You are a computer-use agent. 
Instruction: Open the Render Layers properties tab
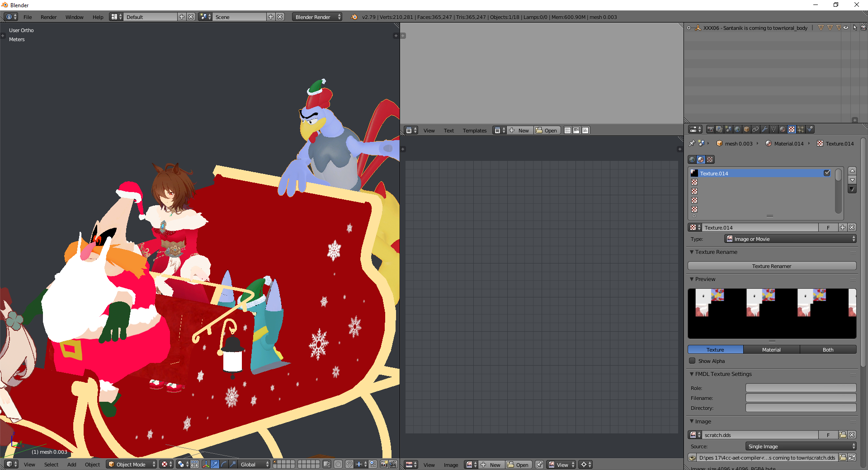[719, 129]
